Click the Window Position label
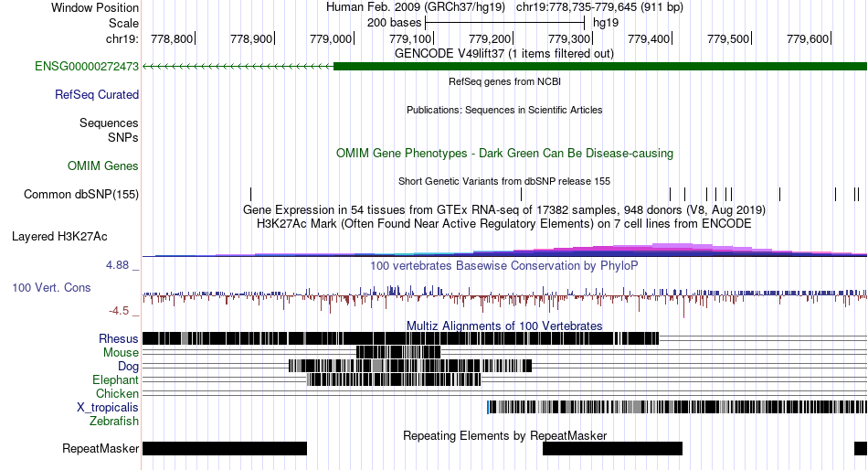868x470 pixels. [x=95, y=7]
